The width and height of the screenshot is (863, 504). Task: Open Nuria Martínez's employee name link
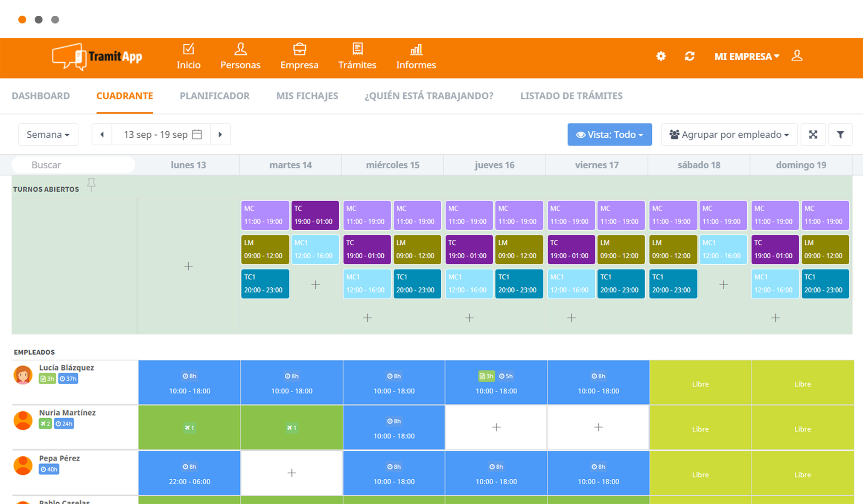coord(67,413)
